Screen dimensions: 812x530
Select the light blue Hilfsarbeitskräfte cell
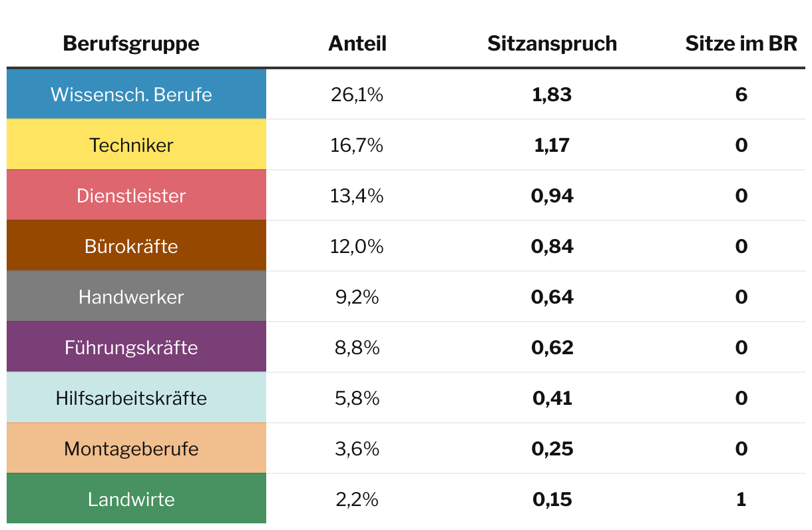click(131, 398)
